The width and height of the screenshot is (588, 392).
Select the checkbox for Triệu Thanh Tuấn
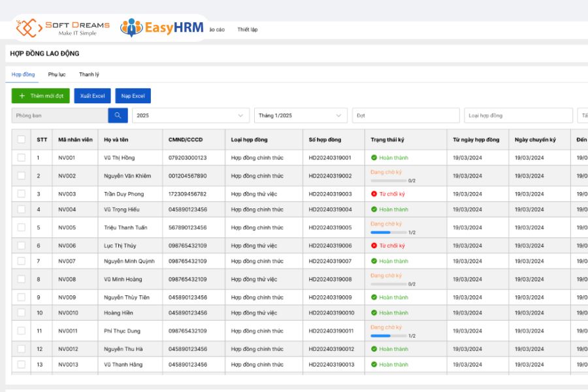click(x=22, y=228)
